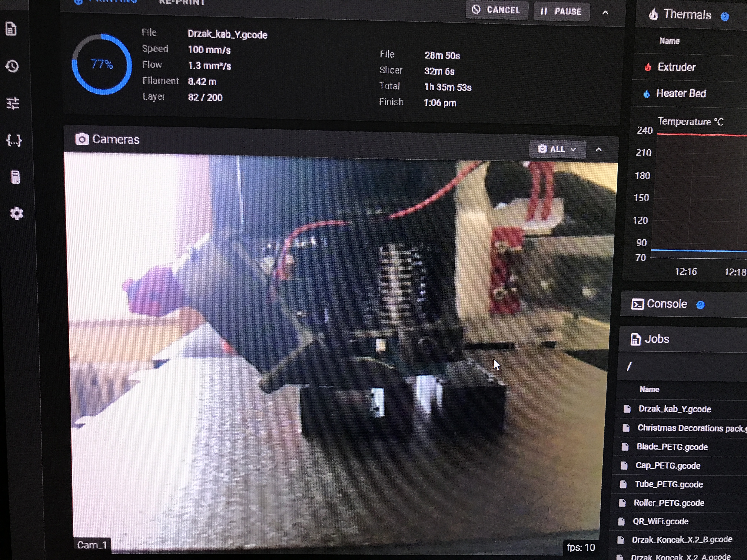
Task: Select Drzak_kab_Y.gcode in Jobs list
Action: coord(674,409)
